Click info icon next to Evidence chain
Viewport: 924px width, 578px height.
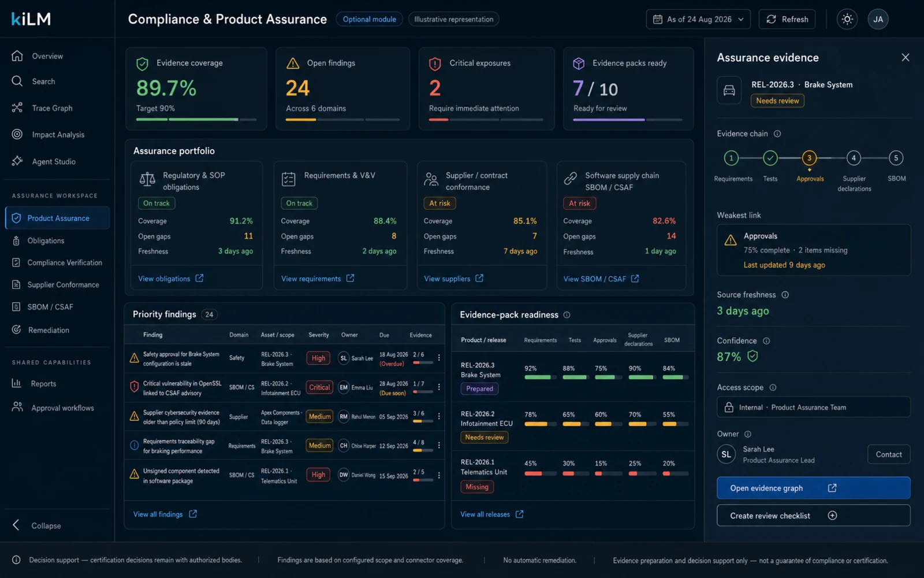click(777, 134)
